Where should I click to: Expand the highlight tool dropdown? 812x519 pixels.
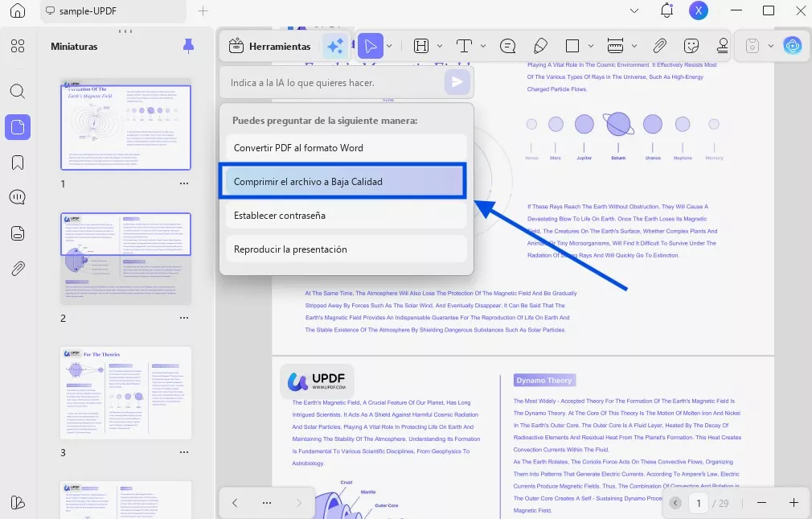(x=440, y=46)
